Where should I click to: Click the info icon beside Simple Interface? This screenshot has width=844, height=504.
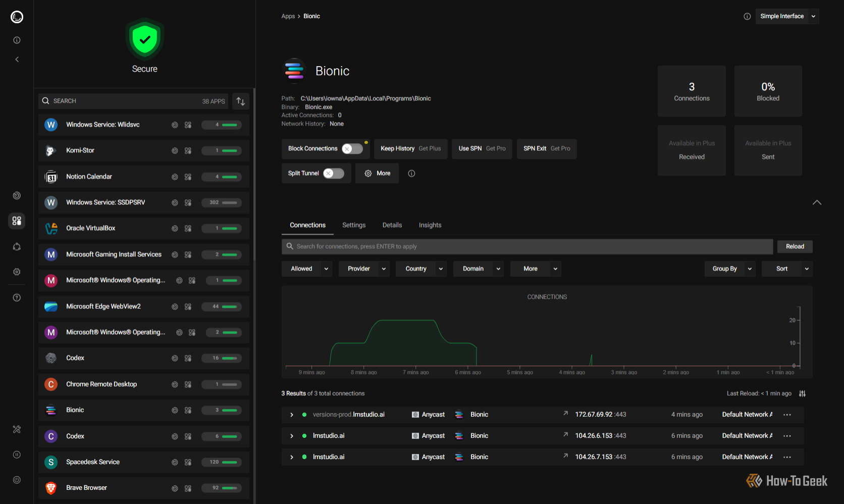click(747, 17)
